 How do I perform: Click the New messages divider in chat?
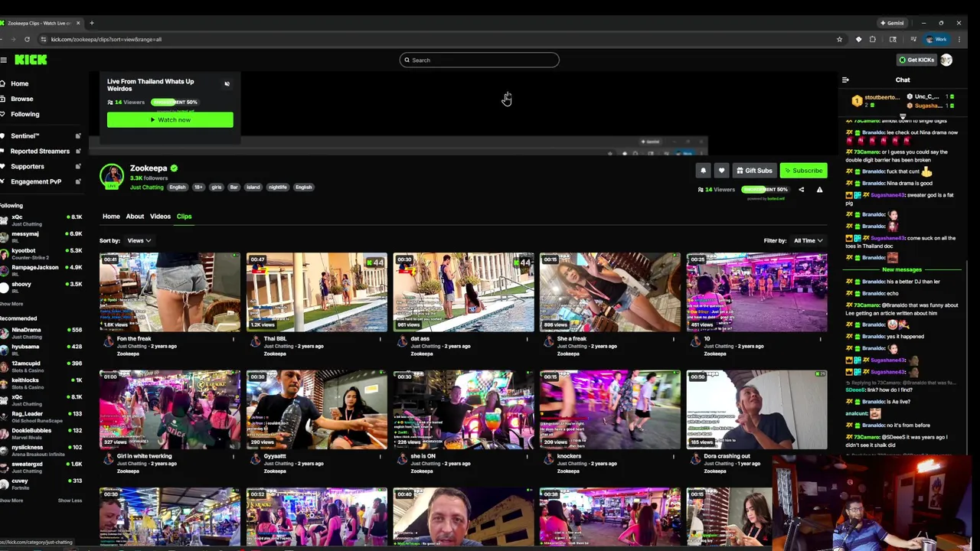click(x=902, y=269)
